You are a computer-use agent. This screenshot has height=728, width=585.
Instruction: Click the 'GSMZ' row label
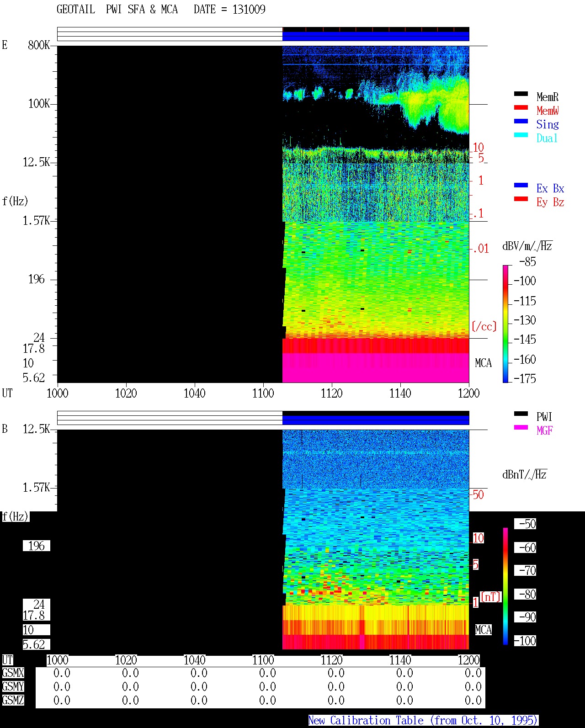[x=13, y=700]
